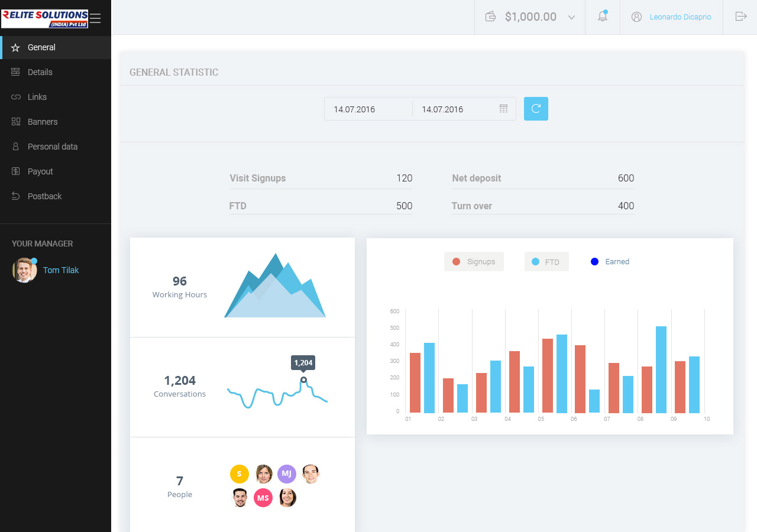757x532 pixels.
Task: Click the 1,204 point on conversations chart
Action: (x=303, y=380)
